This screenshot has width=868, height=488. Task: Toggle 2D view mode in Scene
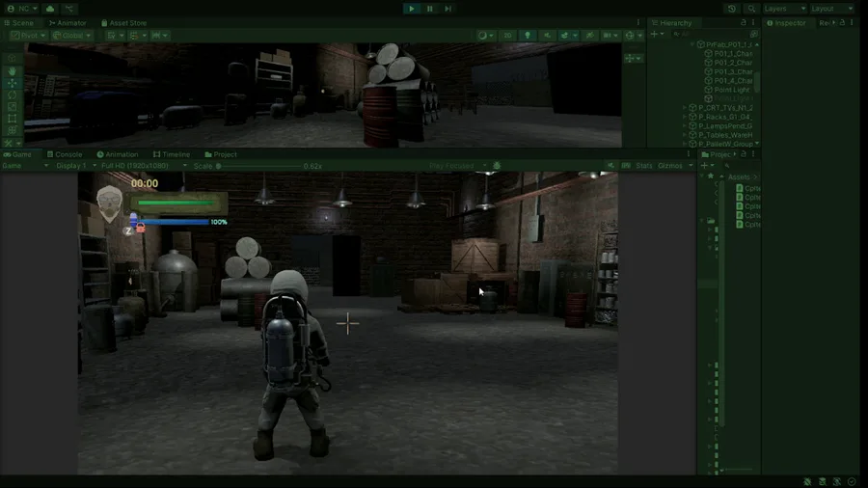507,36
